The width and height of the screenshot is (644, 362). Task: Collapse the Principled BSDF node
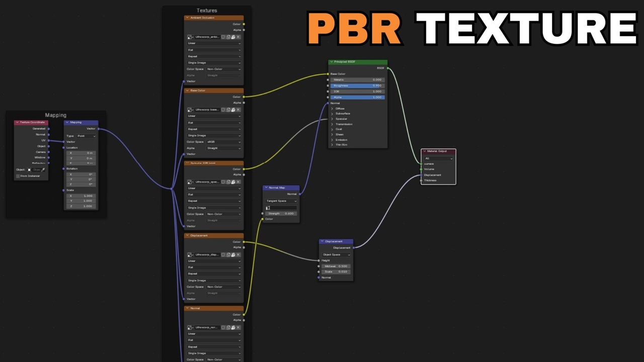(x=332, y=62)
